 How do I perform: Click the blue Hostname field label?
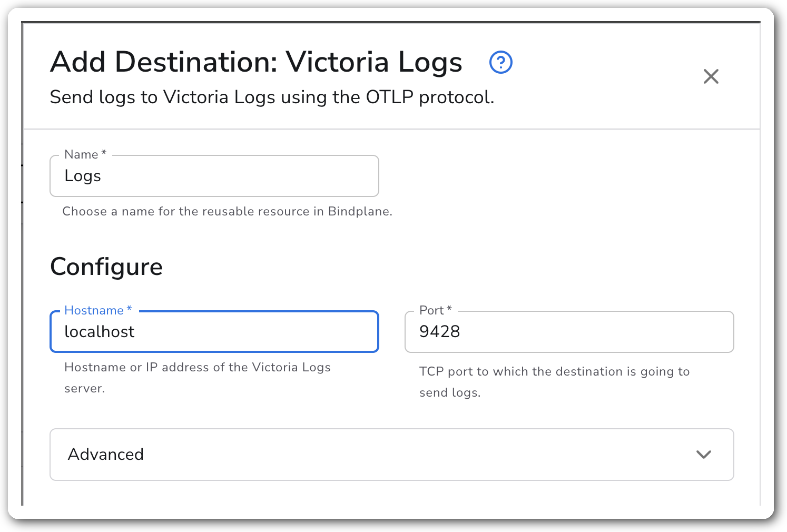point(94,310)
